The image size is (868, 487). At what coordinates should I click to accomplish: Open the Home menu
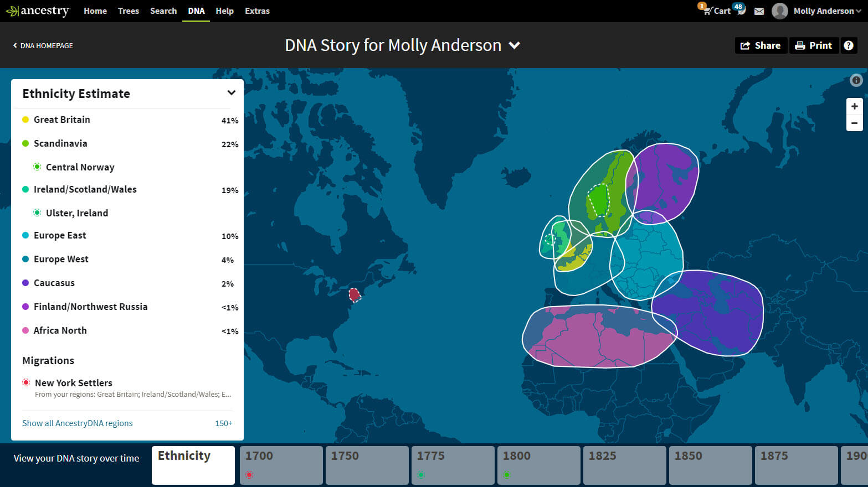(95, 11)
